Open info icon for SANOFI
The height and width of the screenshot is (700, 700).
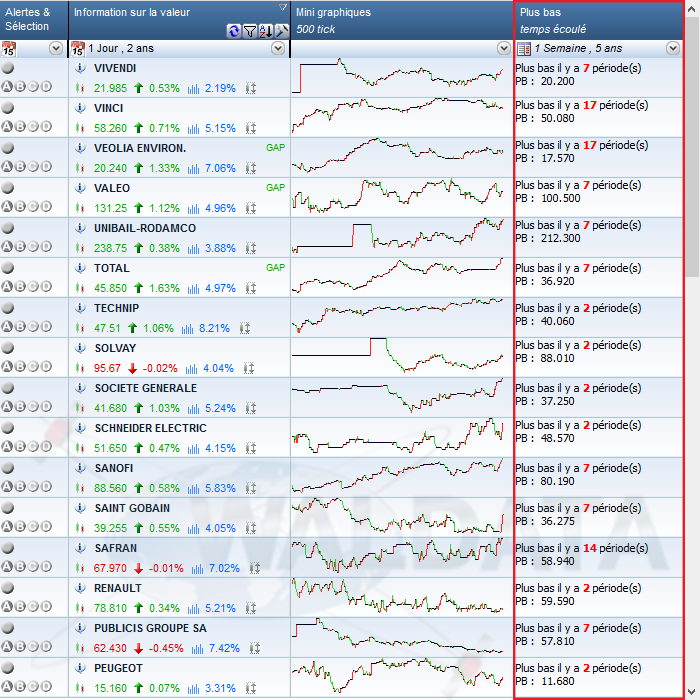[80, 468]
